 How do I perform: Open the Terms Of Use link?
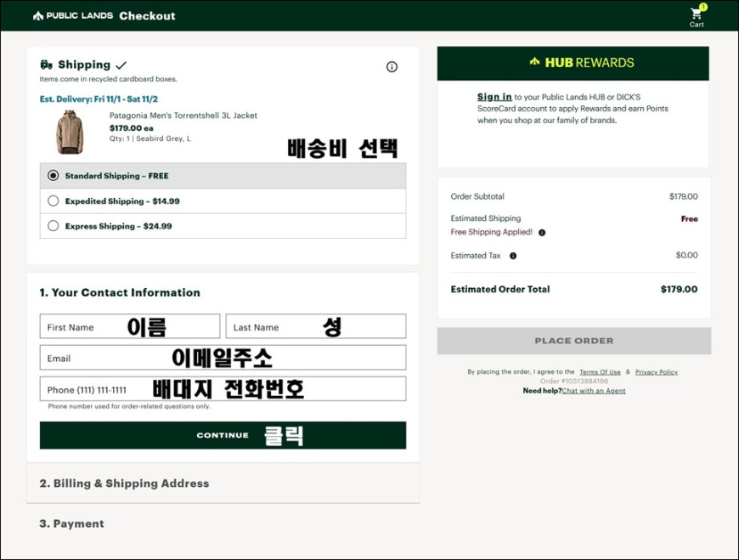(x=600, y=372)
